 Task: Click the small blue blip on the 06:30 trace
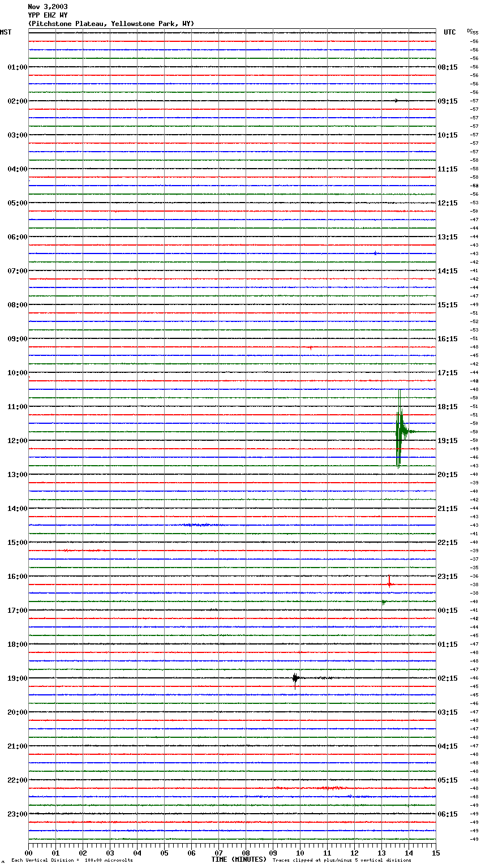[x=375, y=253]
